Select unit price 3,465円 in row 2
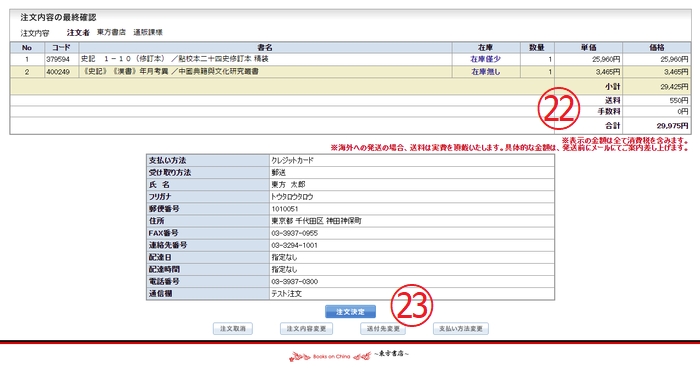 point(608,71)
